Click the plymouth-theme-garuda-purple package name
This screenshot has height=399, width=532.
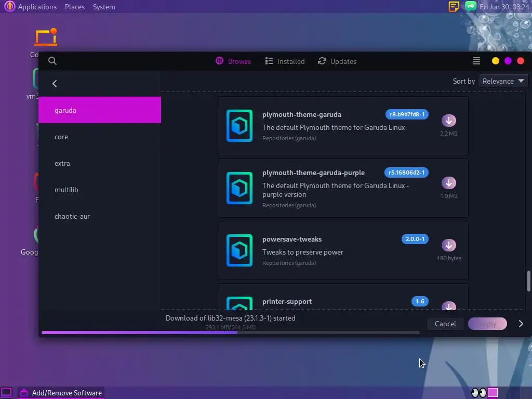(x=313, y=172)
